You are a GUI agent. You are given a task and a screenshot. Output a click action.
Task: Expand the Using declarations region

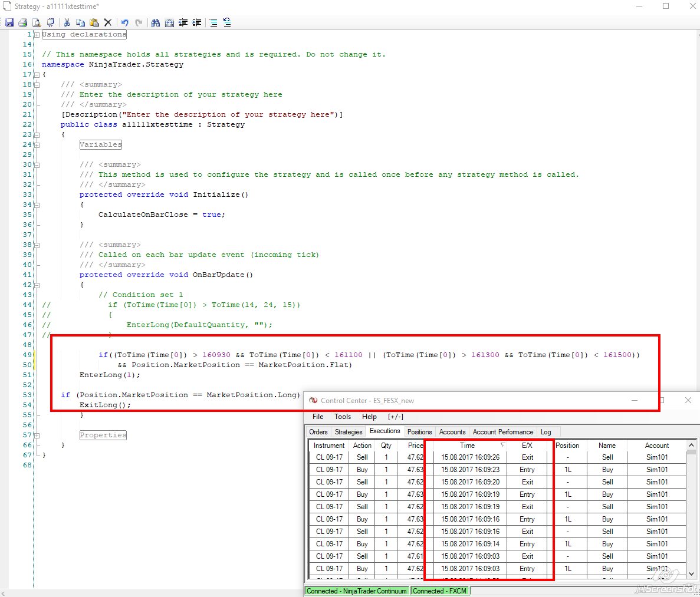[37, 35]
